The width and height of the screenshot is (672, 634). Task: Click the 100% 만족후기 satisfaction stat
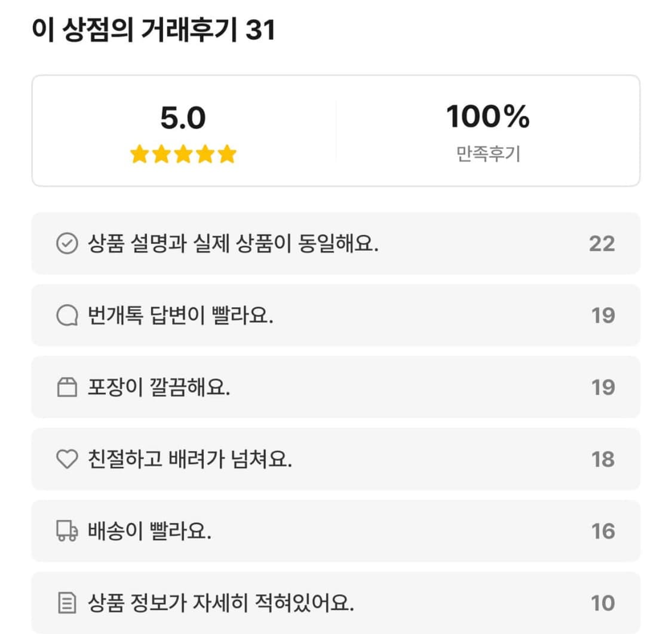(487, 127)
